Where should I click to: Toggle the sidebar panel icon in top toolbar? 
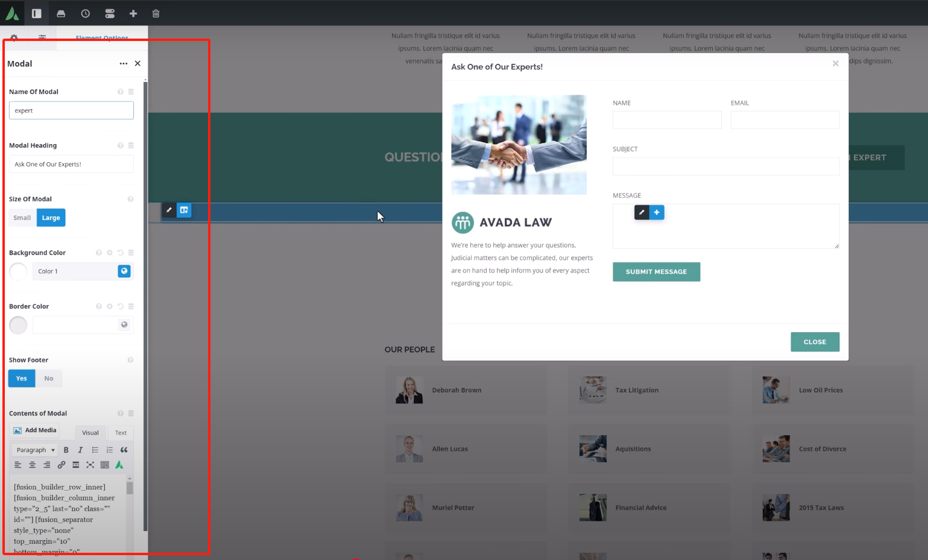(37, 13)
